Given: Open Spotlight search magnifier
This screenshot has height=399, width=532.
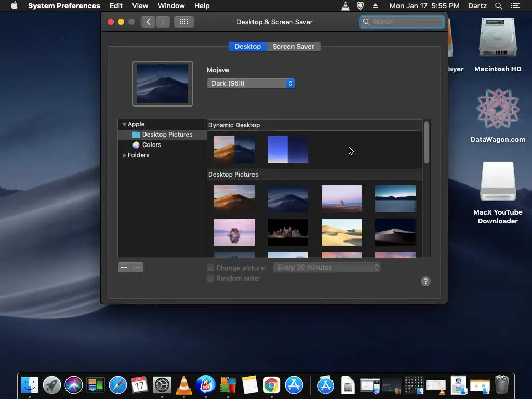Looking at the screenshot, I should tap(498, 6).
